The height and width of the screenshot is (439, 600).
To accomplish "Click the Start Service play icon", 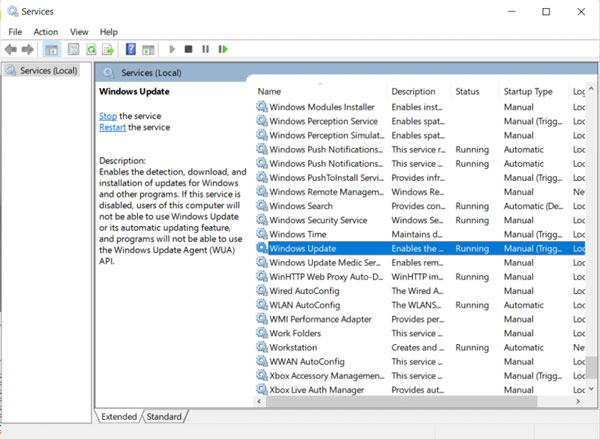I will click(172, 49).
